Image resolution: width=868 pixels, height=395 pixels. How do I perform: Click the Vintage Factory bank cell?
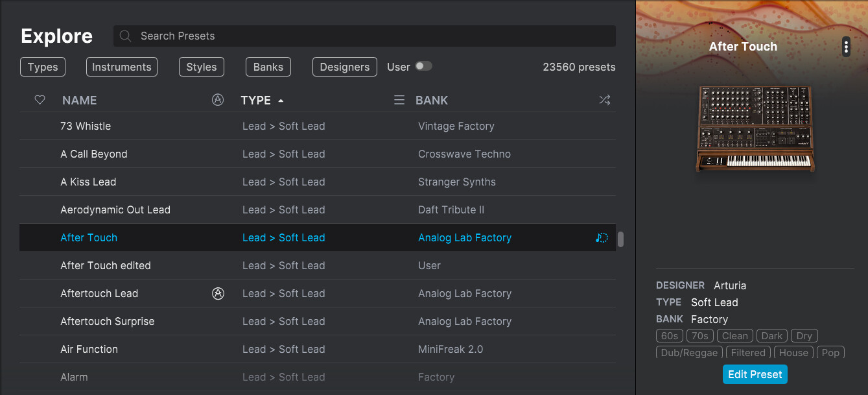coord(456,126)
